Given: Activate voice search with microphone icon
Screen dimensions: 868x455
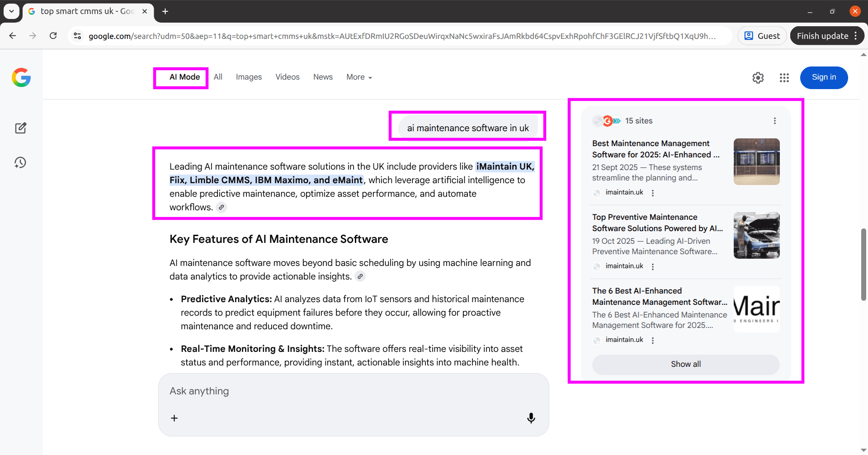Looking at the screenshot, I should click(x=531, y=417).
